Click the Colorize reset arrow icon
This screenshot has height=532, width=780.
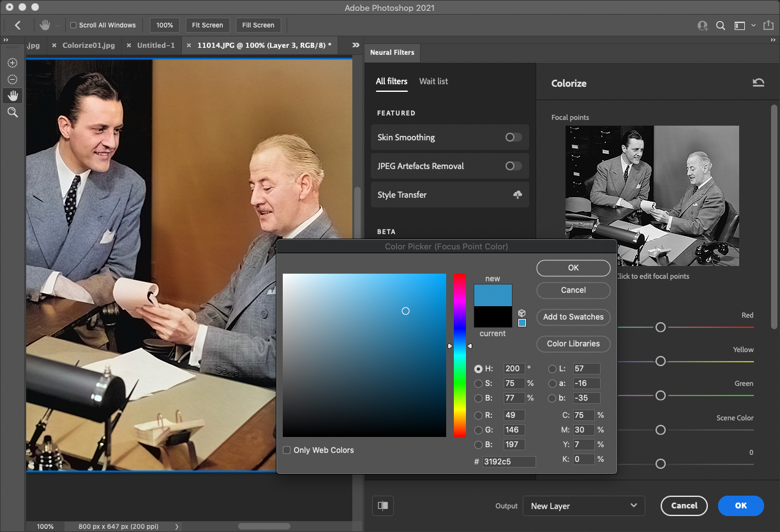758,83
